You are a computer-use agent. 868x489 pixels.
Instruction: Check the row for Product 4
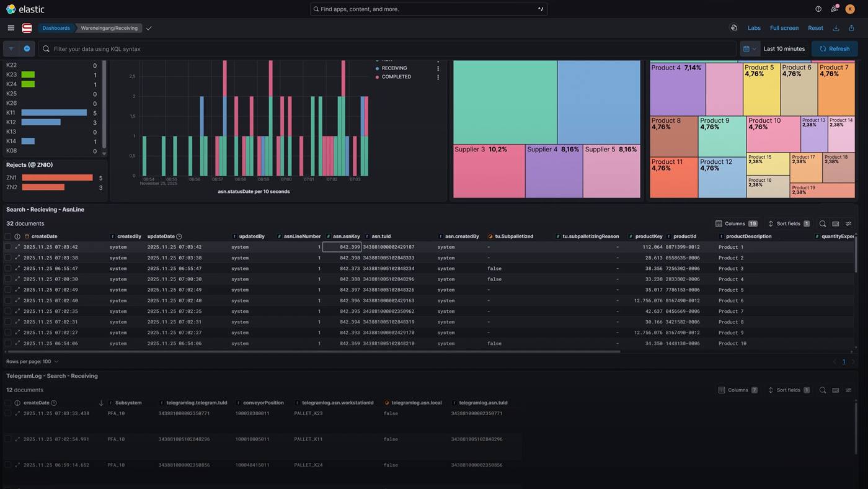click(x=7, y=279)
